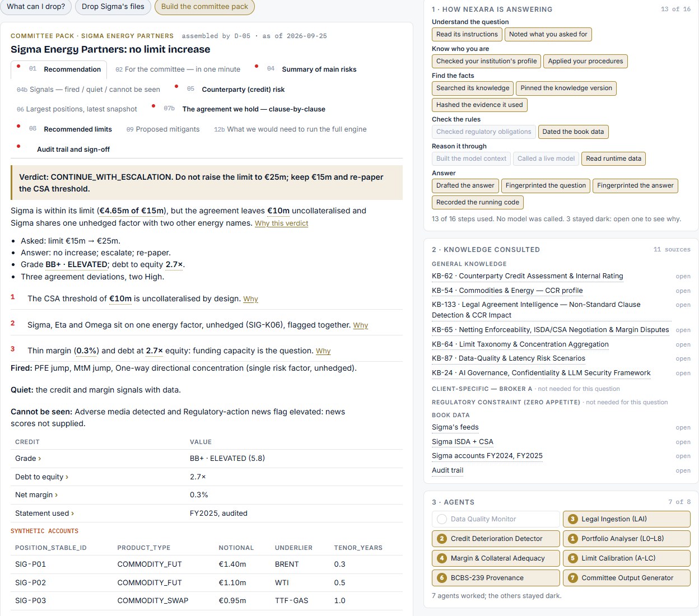Viewport: 699px width, 616px height.
Task: Click 'Build the committee pack' button
Action: [x=204, y=7]
